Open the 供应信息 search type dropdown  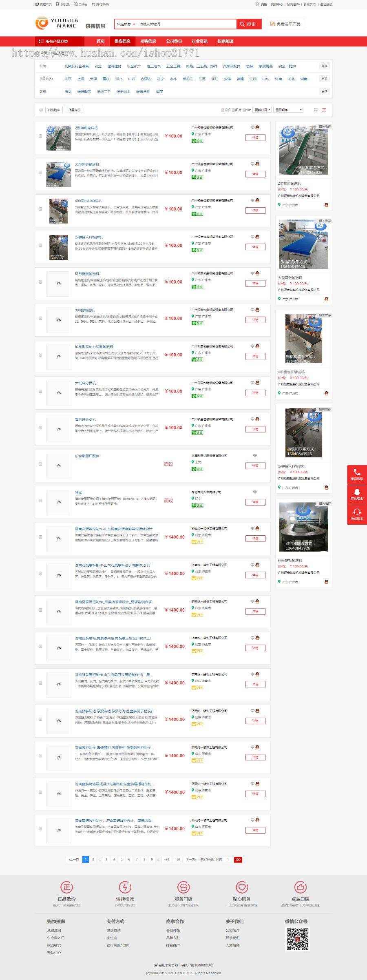pos(126,24)
